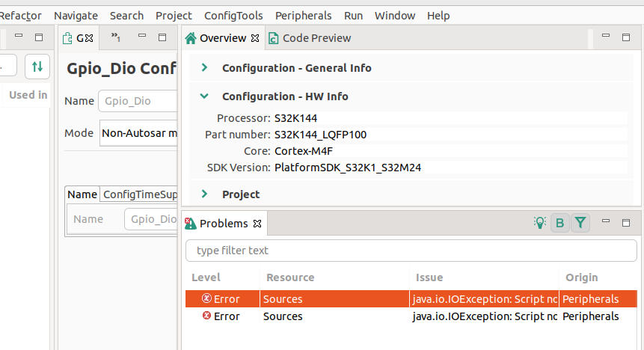644x350 pixels.
Task: Click the sort arrows icon button
Action: point(37,67)
